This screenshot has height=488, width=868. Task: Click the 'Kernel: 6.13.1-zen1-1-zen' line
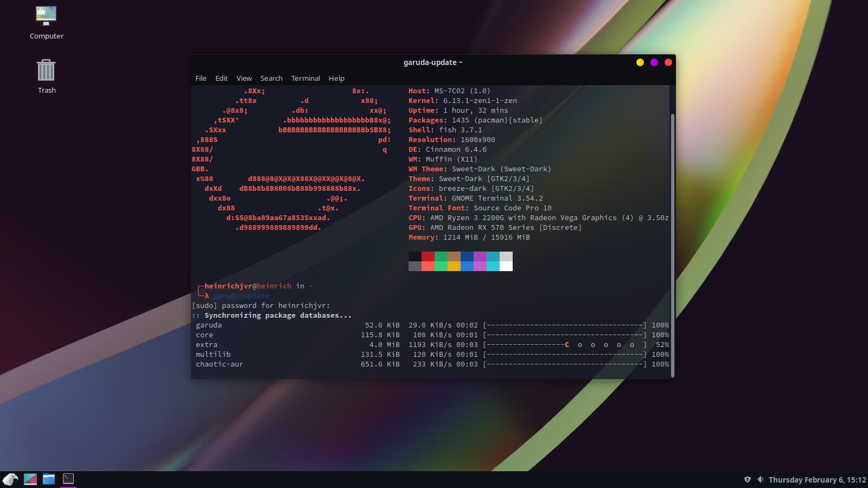click(x=463, y=101)
